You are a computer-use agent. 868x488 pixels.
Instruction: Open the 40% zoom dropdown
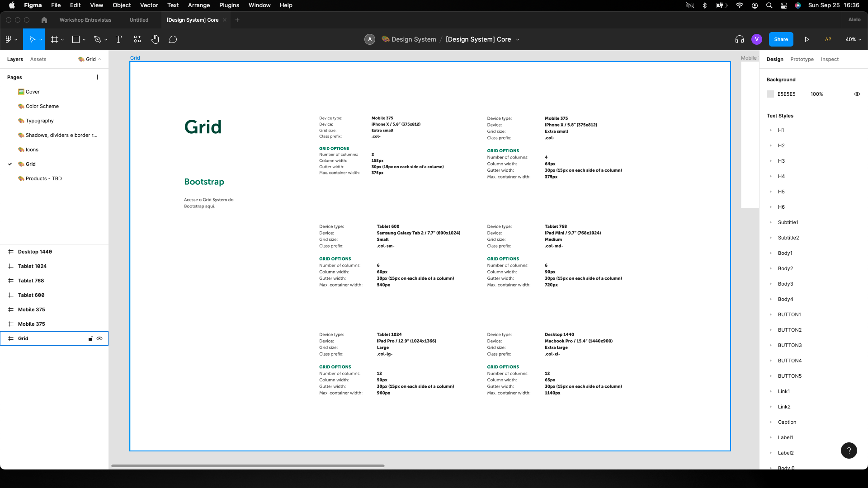853,39
